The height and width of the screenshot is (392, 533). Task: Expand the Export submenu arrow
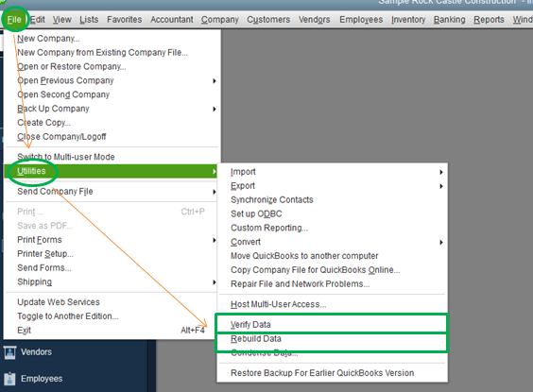tap(441, 186)
